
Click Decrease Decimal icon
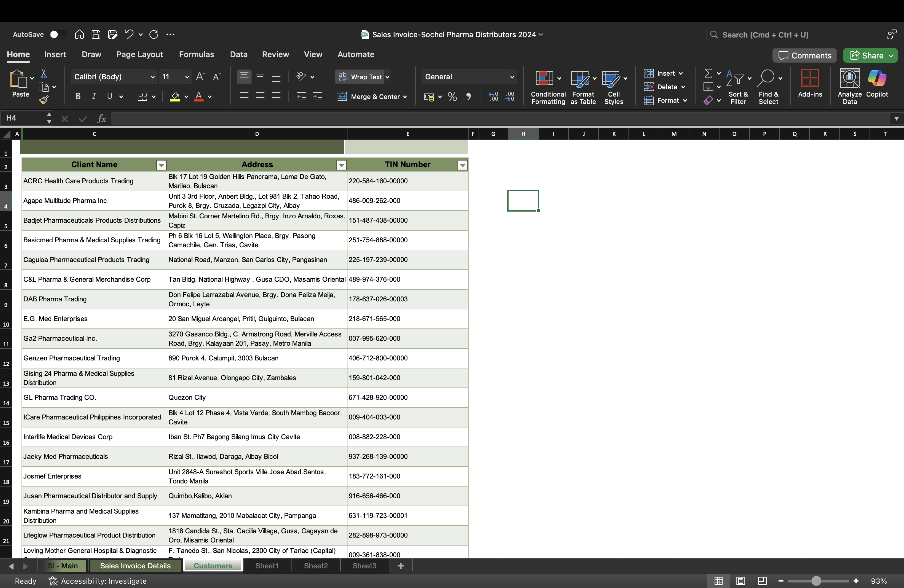coord(509,97)
